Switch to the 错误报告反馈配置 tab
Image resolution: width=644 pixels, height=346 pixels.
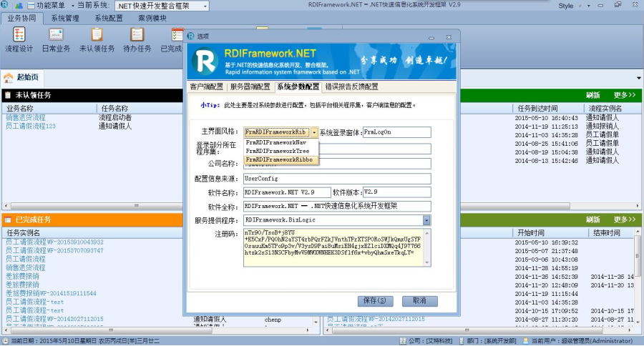(351, 86)
